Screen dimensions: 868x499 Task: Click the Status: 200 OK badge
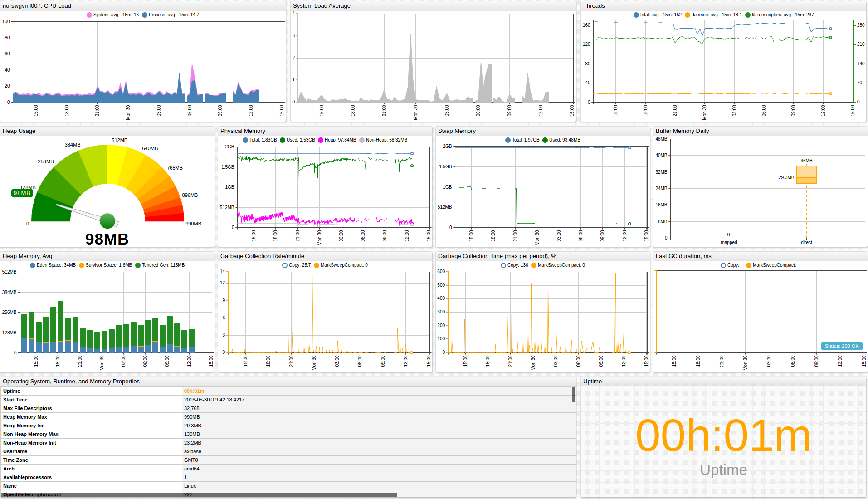(x=842, y=346)
